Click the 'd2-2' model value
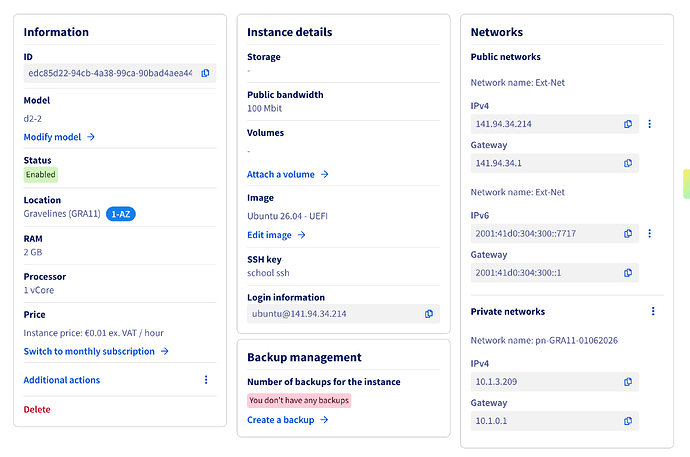The height and width of the screenshot is (457, 690). tap(33, 119)
